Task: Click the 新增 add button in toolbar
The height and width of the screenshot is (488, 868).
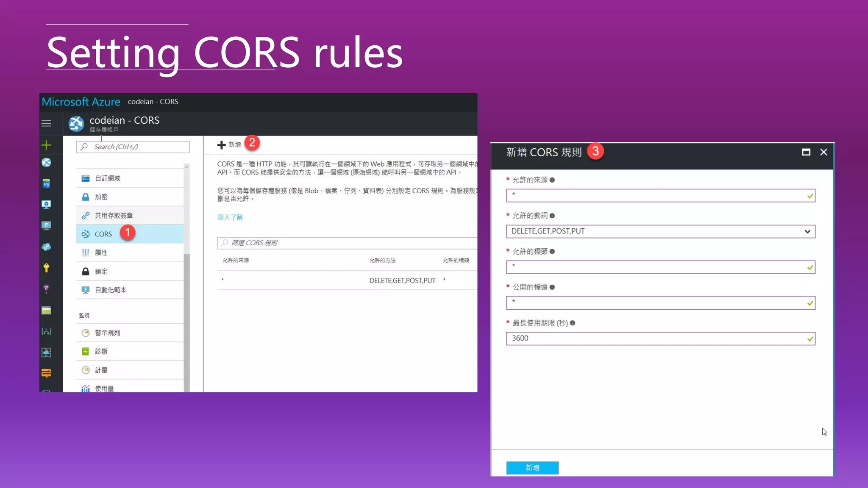Action: point(229,145)
